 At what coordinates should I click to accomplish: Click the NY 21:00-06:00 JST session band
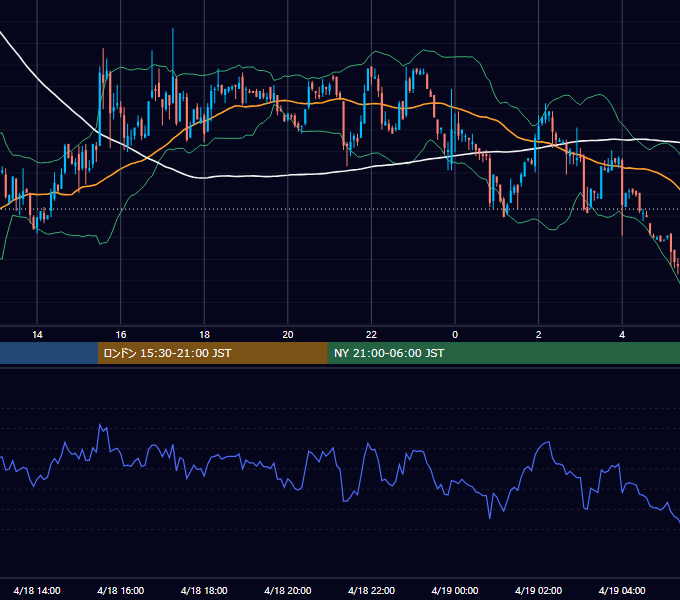[x=503, y=353]
